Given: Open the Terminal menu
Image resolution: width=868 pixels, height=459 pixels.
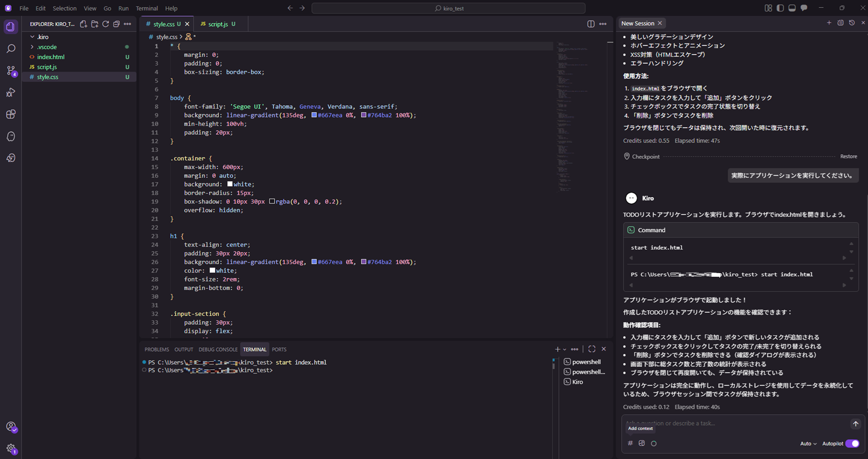Looking at the screenshot, I should tap(146, 8).
